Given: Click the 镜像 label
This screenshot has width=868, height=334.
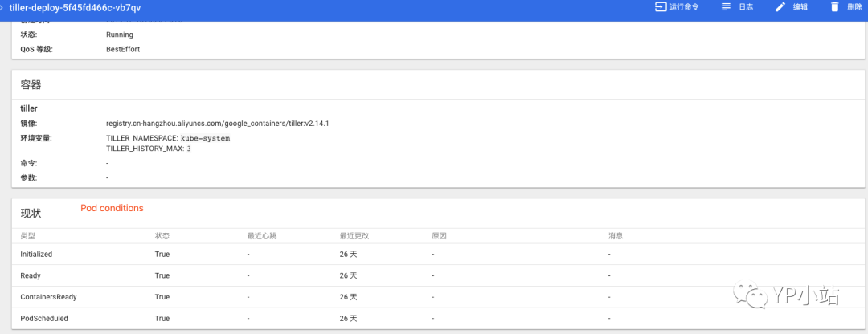Looking at the screenshot, I should pyautogui.click(x=29, y=124).
